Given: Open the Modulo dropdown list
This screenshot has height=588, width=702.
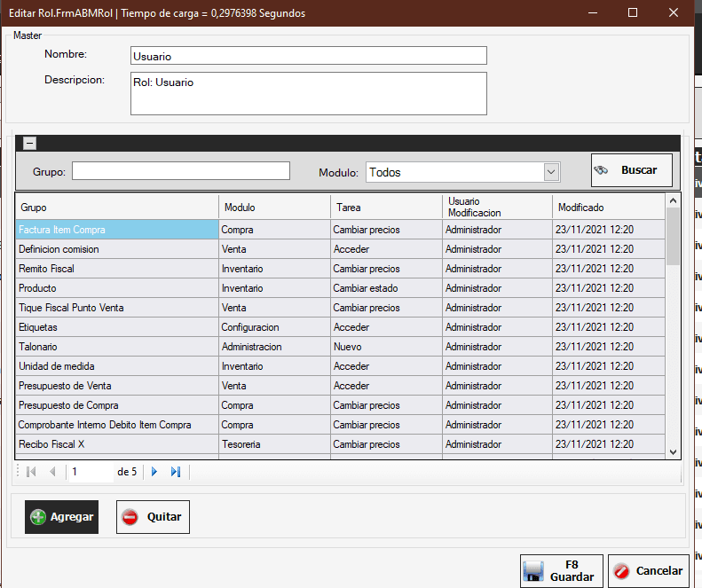Looking at the screenshot, I should click(551, 172).
